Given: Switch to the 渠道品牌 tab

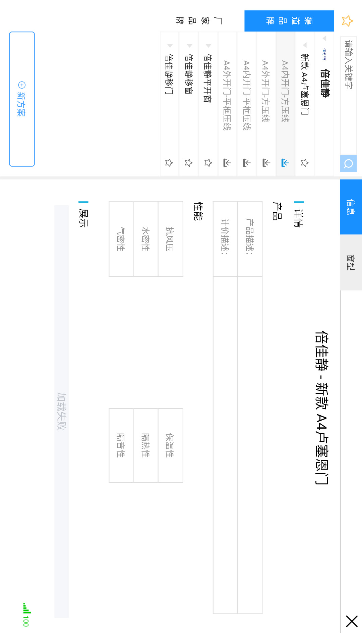Looking at the screenshot, I should (289, 21).
